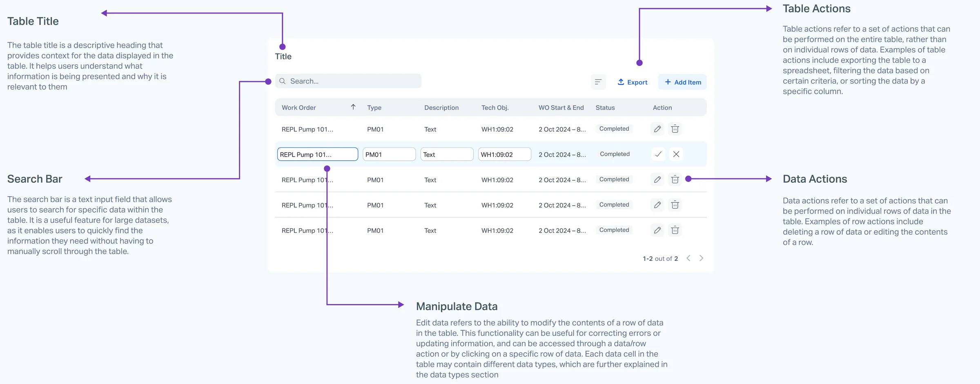This screenshot has height=384, width=980.
Task: Click the Type column header
Action: (374, 108)
